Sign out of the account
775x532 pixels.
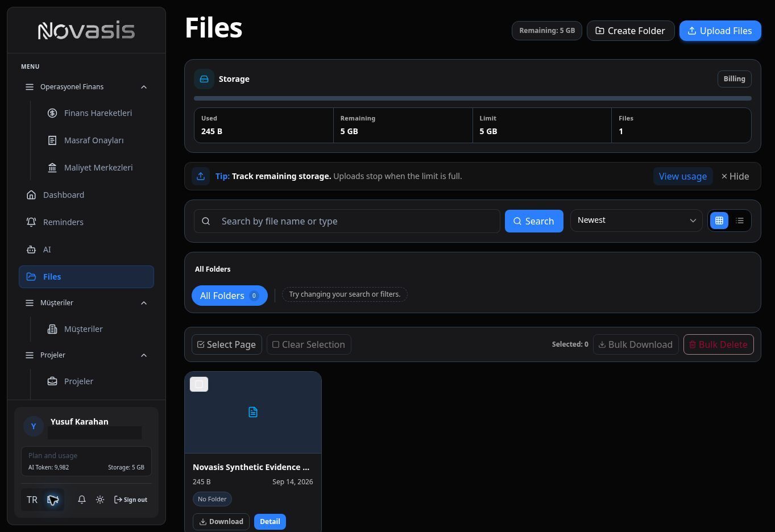[x=131, y=500]
